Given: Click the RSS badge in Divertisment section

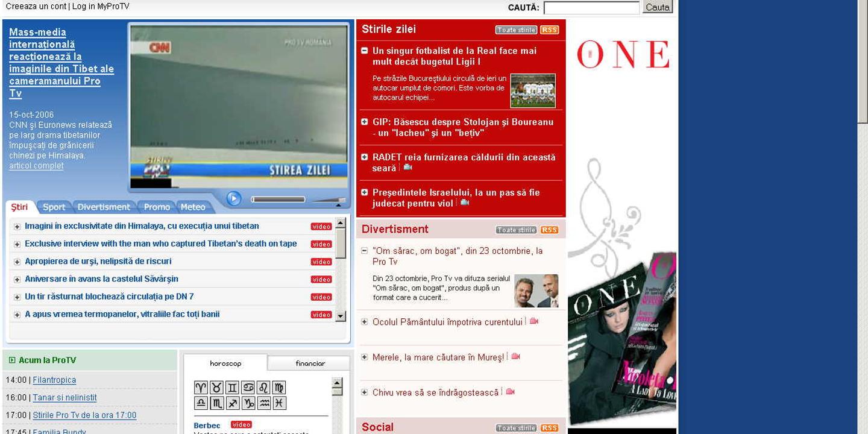Looking at the screenshot, I should tap(549, 230).
